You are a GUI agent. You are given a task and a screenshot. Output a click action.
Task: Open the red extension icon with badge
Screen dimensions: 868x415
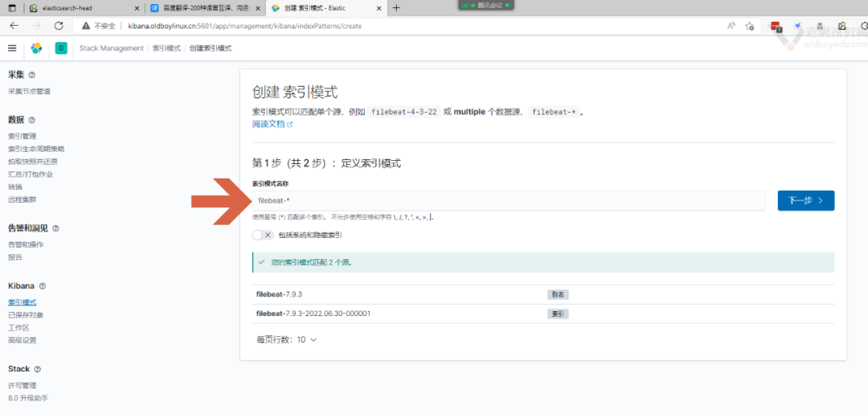pos(776,26)
